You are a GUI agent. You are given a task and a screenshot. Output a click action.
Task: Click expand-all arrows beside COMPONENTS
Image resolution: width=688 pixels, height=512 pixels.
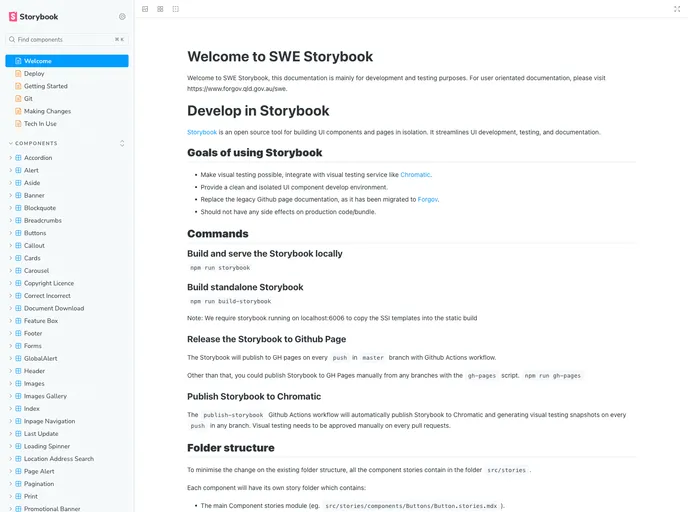click(122, 143)
